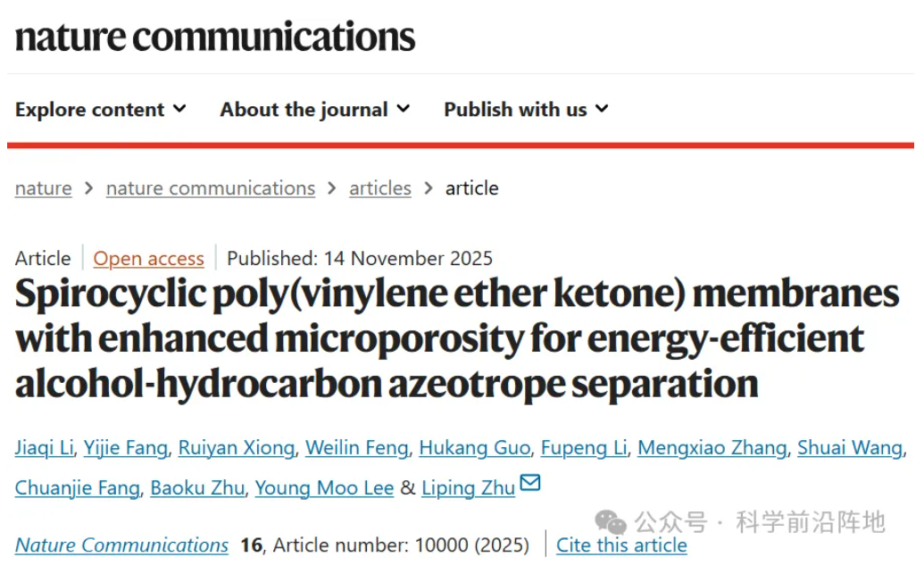View author Yijie Fang's details
The width and height of the screenshot is (924, 565).
coord(126,448)
